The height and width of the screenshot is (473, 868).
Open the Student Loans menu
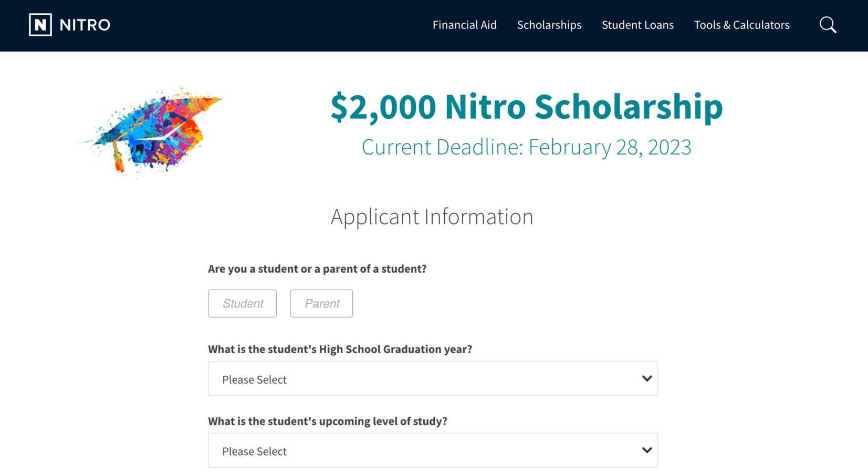pyautogui.click(x=637, y=25)
